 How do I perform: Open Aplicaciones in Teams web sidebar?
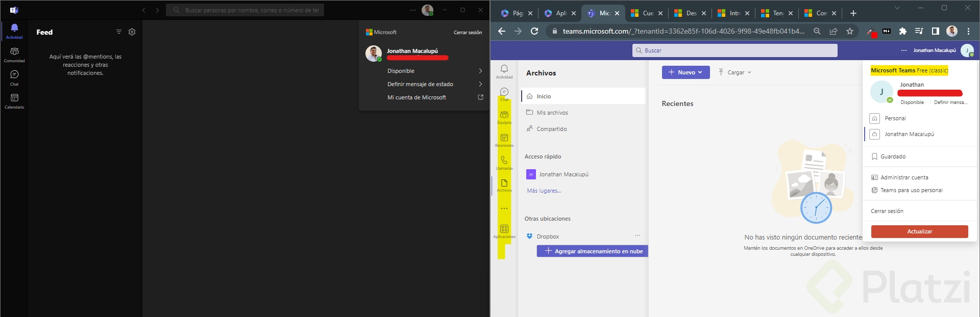tap(504, 231)
